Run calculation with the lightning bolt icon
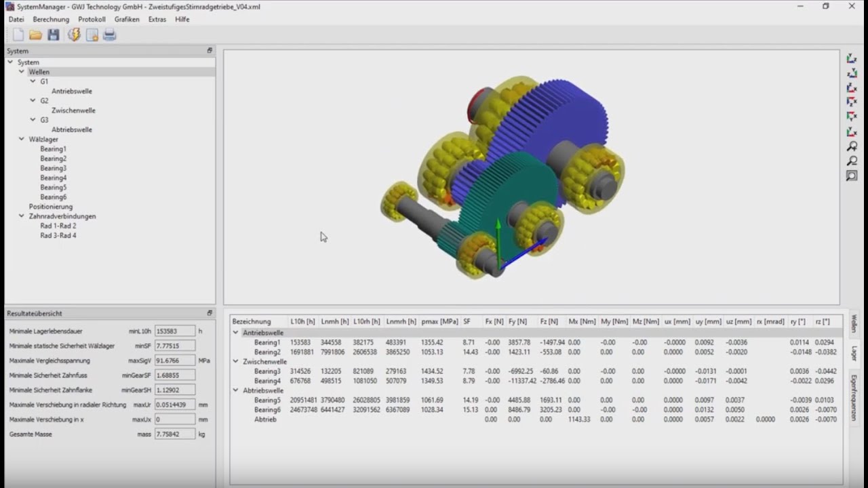Screen dimensions: 868x488 74,35
